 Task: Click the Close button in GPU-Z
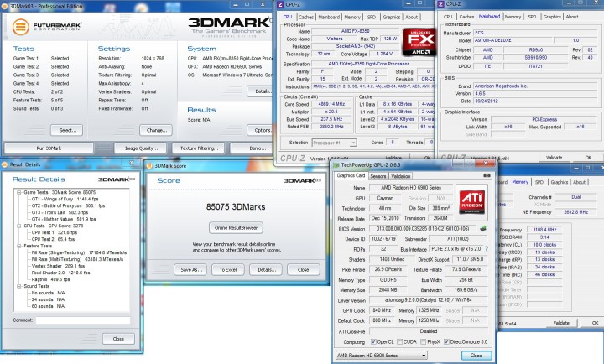(476, 355)
